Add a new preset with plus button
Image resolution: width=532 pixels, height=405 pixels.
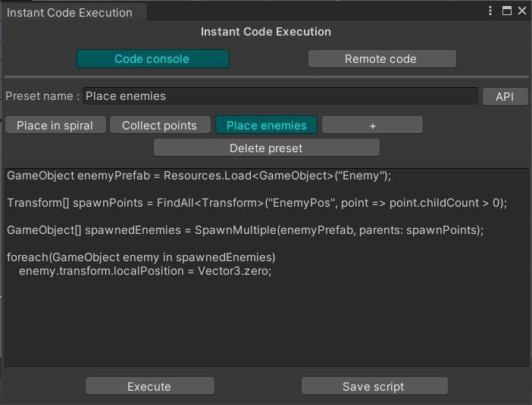(372, 126)
